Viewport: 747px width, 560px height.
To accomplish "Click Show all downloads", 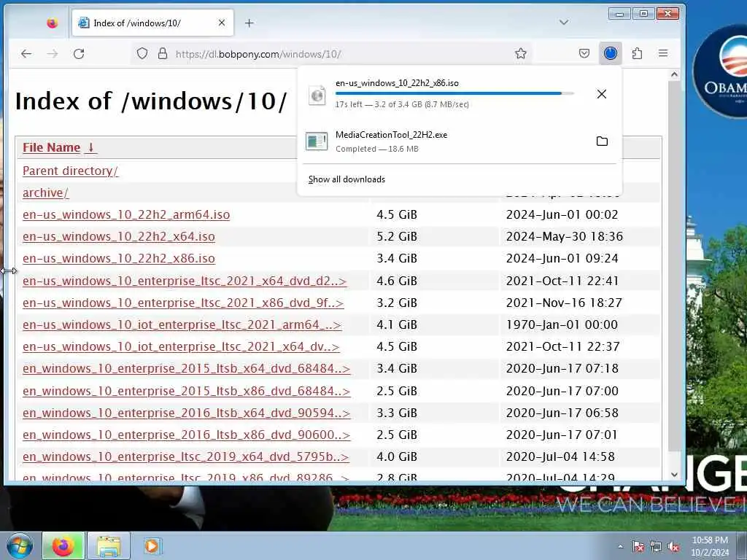I will (347, 179).
